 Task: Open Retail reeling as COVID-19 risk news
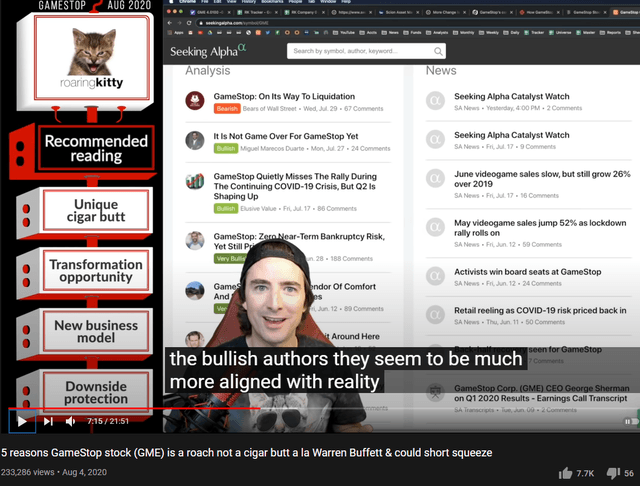pos(540,311)
